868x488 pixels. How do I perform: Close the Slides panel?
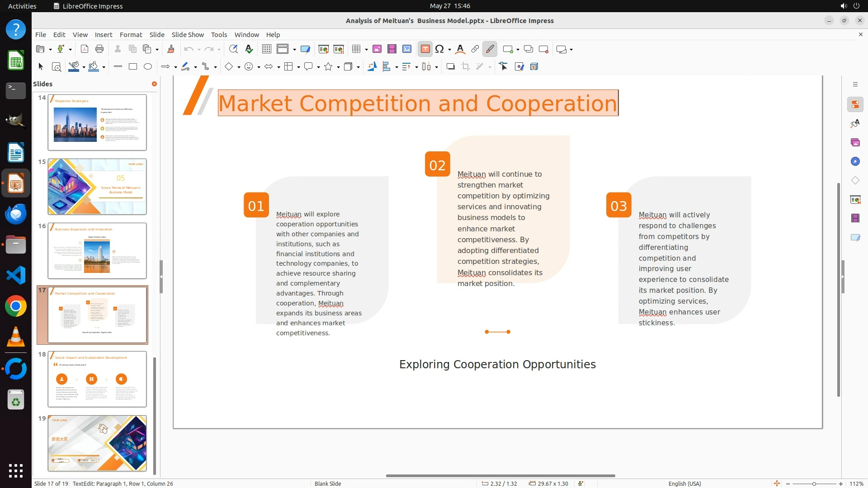pos(154,84)
